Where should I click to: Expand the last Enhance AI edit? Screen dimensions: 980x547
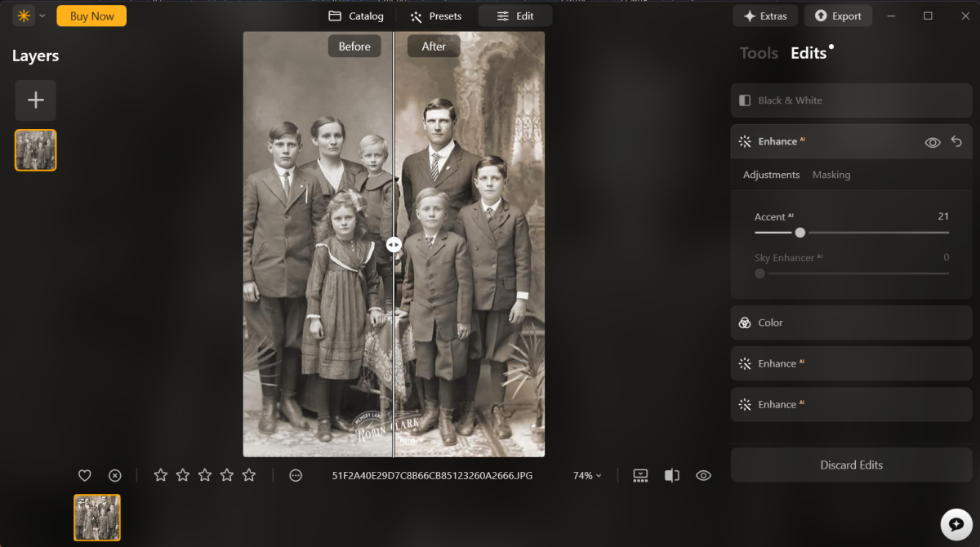pyautogui.click(x=852, y=404)
